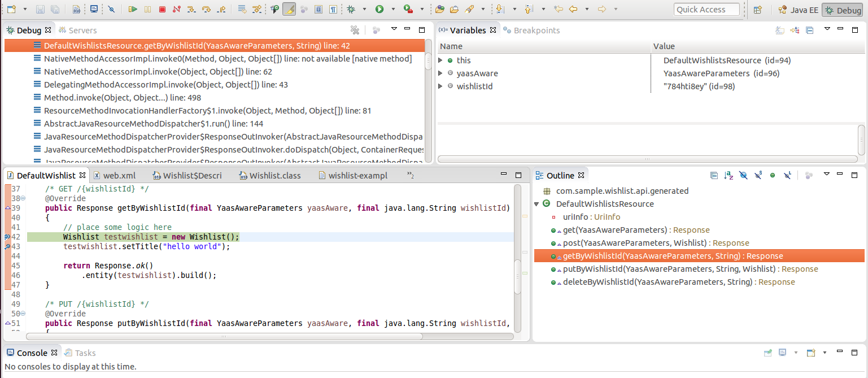
Task: Terminate the debug session with the red stop icon
Action: click(162, 9)
